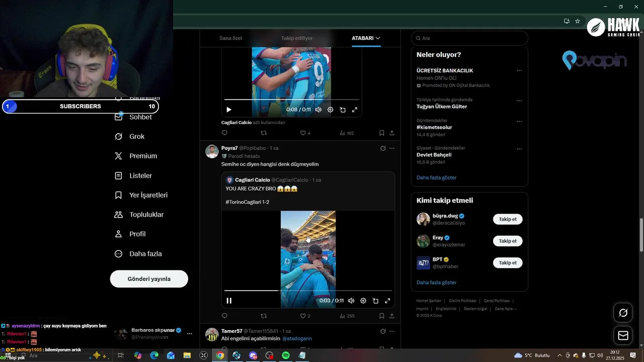Open options for Tuğyan Ülkem Gülter trend
The image size is (644, 362).
(519, 101)
